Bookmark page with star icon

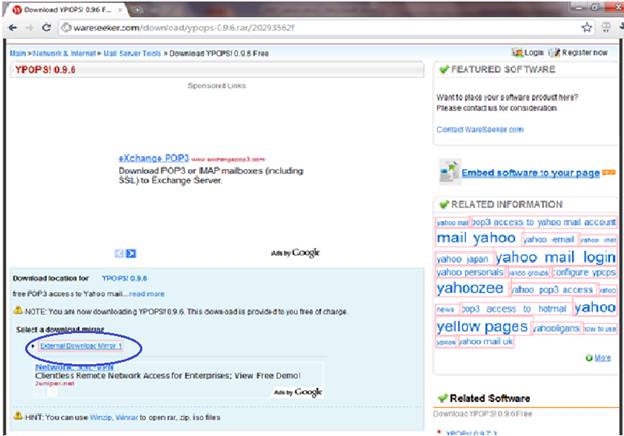(587, 27)
